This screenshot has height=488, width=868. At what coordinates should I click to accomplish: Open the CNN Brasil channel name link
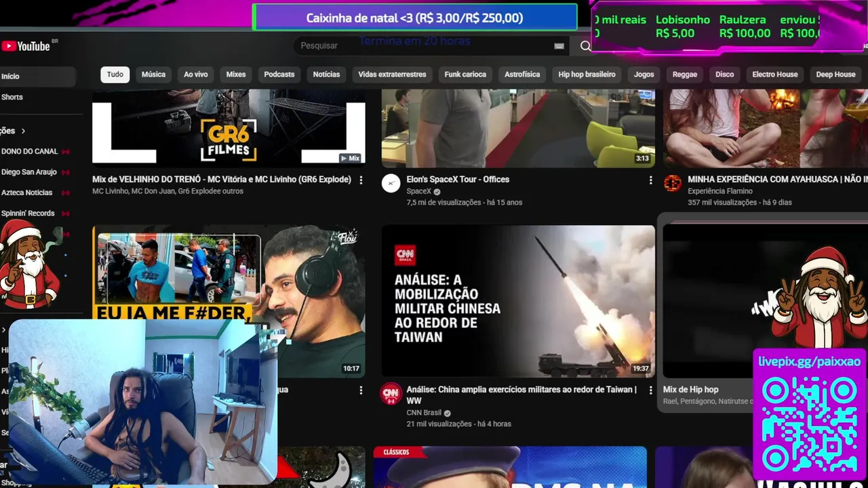424,413
